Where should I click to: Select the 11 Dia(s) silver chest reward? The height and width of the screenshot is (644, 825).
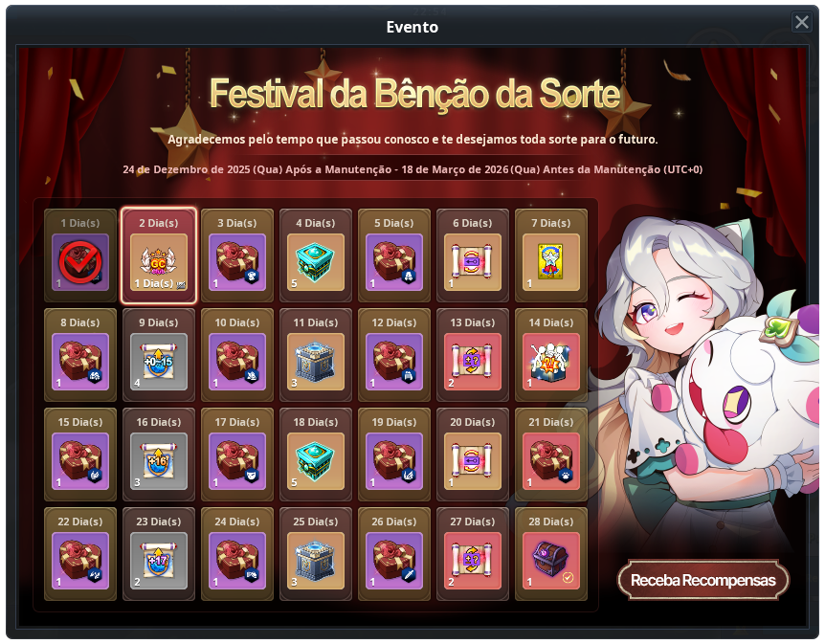coord(315,362)
